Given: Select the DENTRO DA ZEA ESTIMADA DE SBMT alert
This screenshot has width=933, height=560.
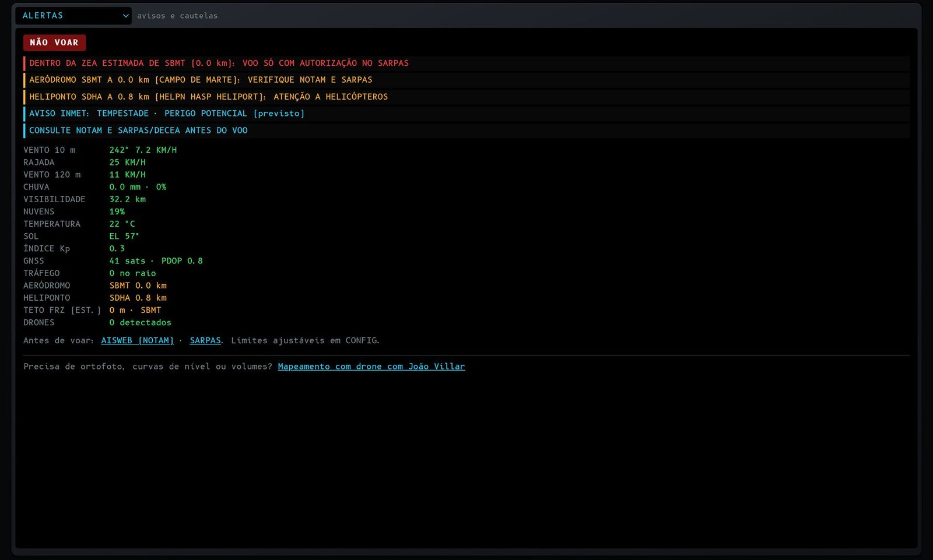Looking at the screenshot, I should [466, 63].
